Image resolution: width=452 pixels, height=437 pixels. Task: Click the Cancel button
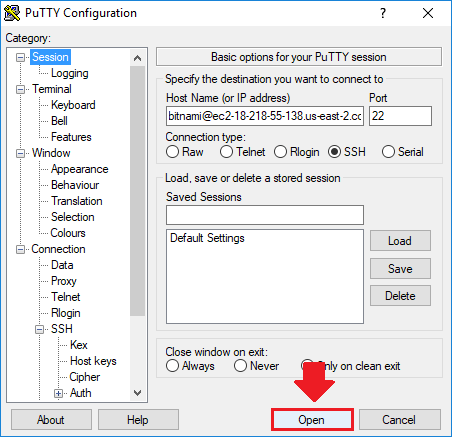click(399, 420)
